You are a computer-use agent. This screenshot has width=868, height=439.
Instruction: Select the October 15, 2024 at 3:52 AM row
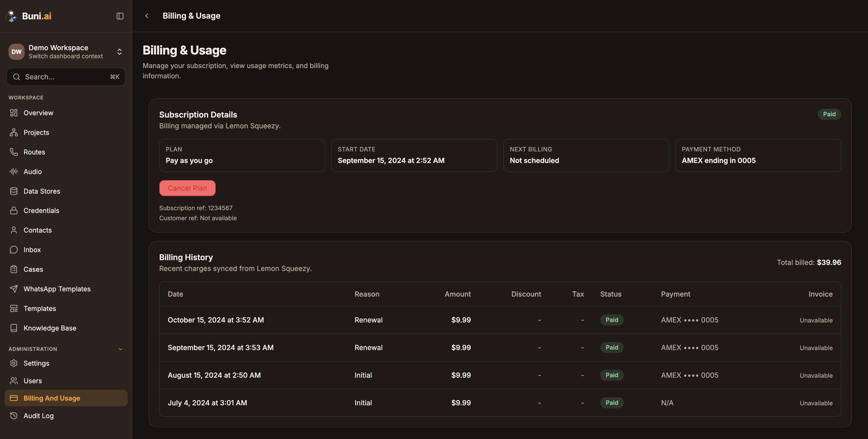tap(500, 320)
